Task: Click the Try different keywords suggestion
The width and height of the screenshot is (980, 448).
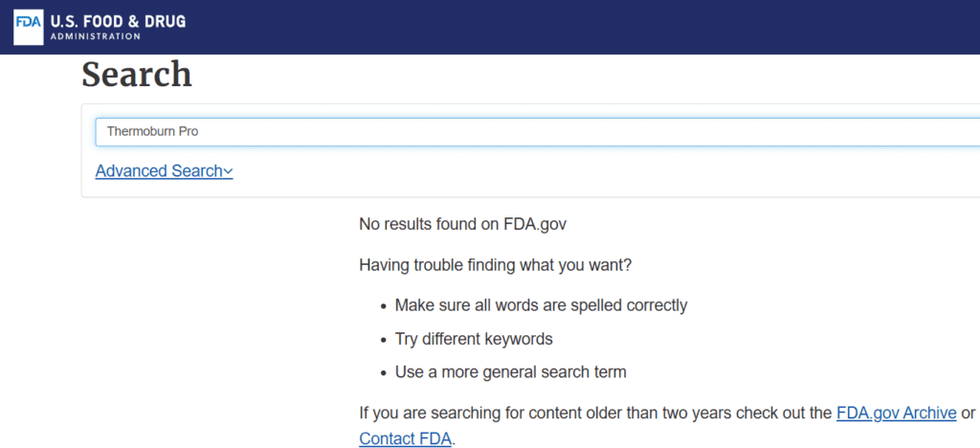Action: pyautogui.click(x=474, y=339)
